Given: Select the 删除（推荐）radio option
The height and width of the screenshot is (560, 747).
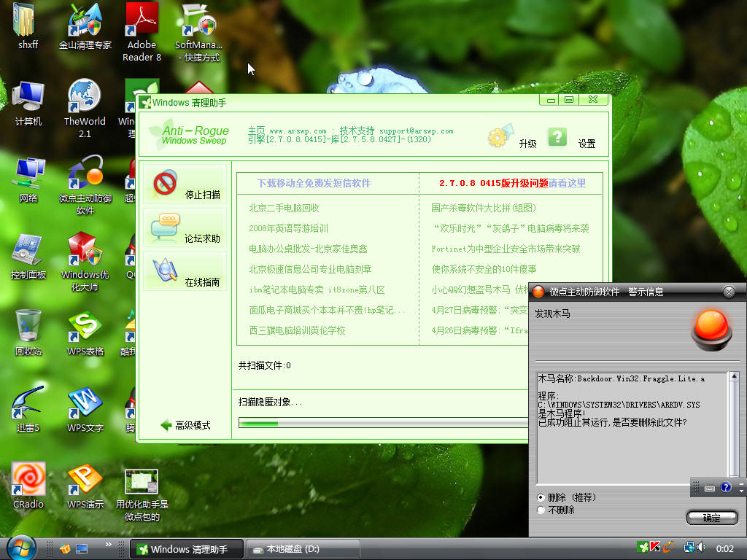Looking at the screenshot, I should coord(541,497).
